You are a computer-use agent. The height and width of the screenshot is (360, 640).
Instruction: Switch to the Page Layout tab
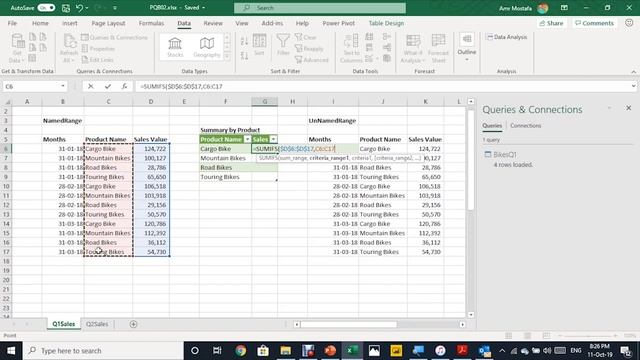point(108,23)
